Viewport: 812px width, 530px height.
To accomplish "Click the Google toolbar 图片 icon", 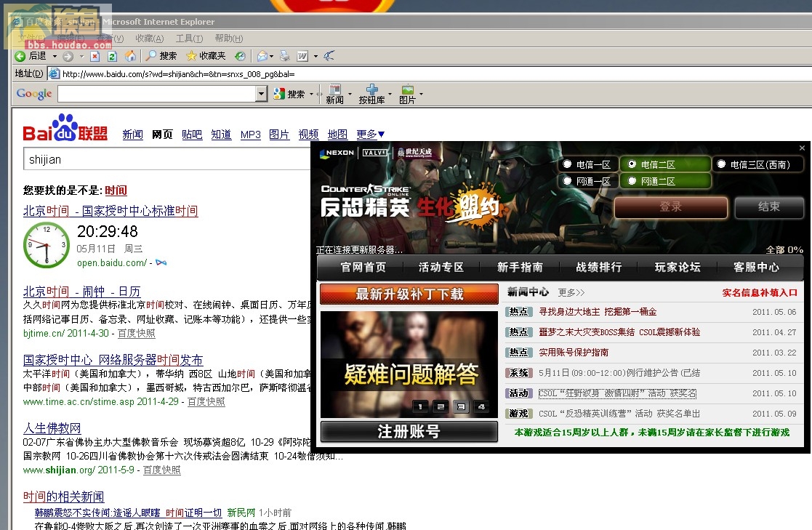I will click(408, 95).
